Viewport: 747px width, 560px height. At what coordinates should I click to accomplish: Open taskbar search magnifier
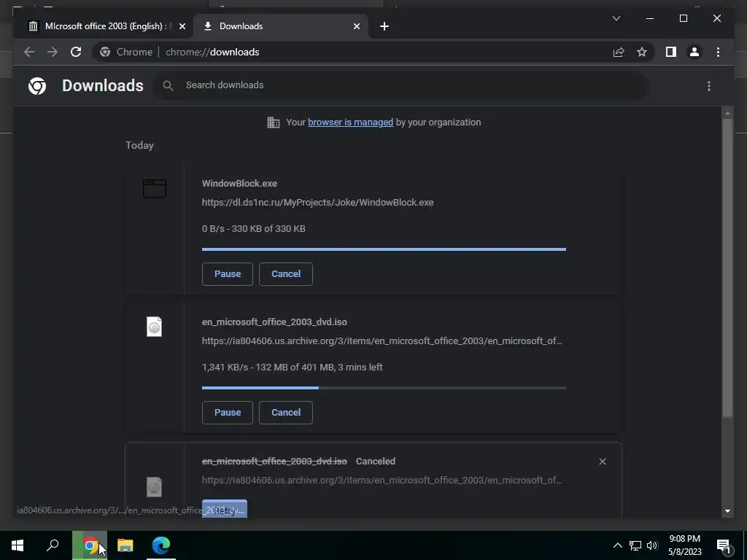pos(53,545)
